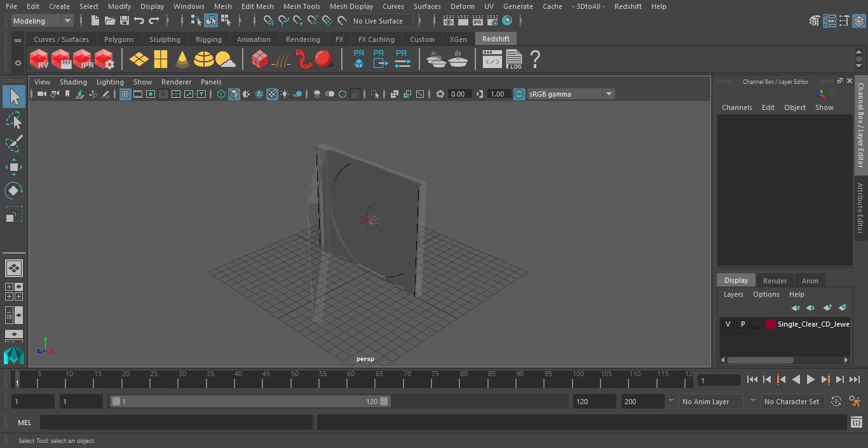This screenshot has width=868, height=448.
Task: Open the shelf options gear menu
Action: click(18, 62)
